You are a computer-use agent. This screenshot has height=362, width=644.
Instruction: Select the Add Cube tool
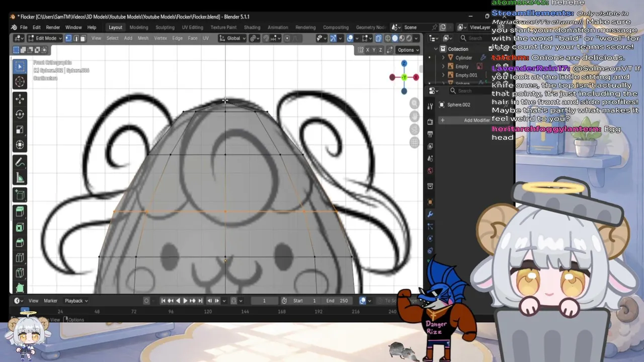click(20, 195)
